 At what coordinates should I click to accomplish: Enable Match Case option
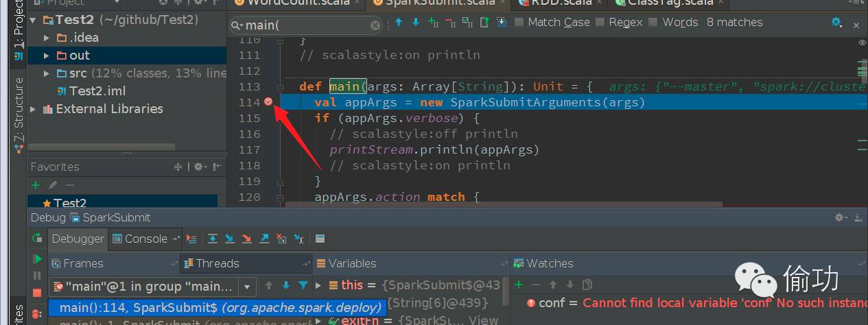click(x=552, y=22)
